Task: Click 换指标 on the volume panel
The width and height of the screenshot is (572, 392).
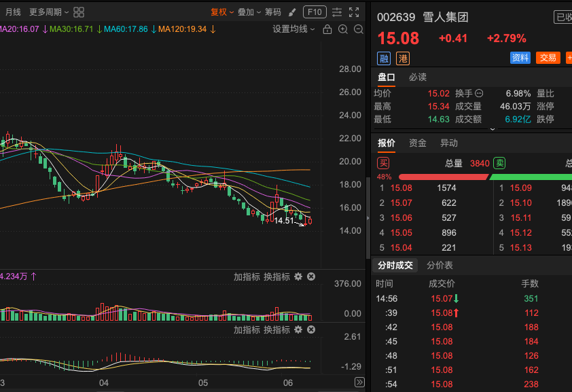Action: coord(277,277)
